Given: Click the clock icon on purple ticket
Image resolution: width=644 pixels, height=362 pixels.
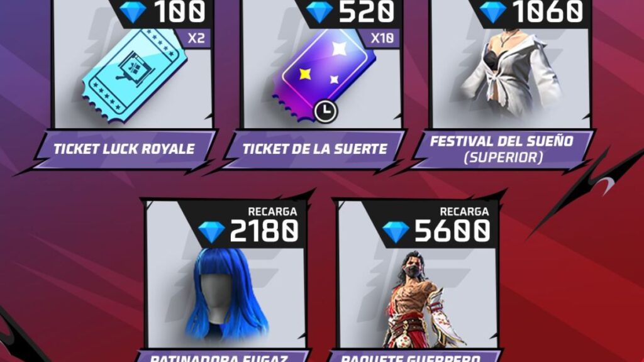Looking at the screenshot, I should coord(326,111).
